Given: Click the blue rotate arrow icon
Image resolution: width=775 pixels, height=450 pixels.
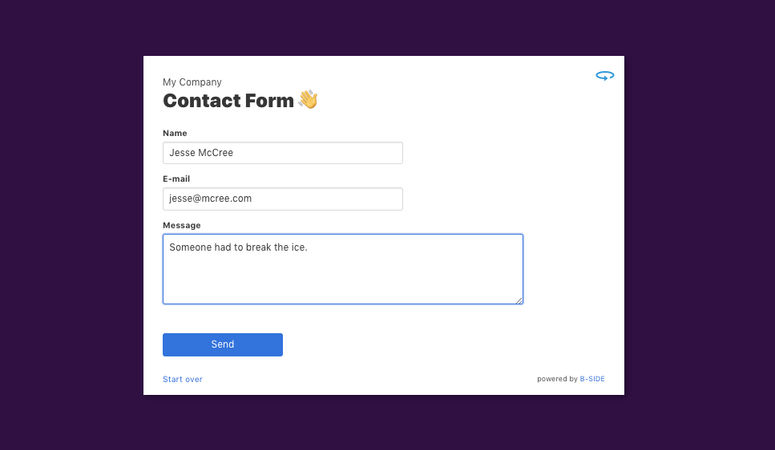Looking at the screenshot, I should (604, 76).
